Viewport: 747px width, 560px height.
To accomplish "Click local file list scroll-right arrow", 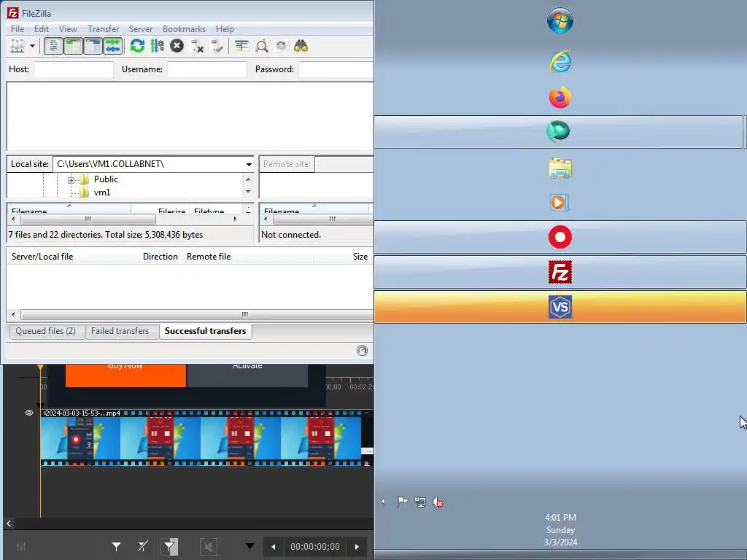I will pyautogui.click(x=235, y=219).
